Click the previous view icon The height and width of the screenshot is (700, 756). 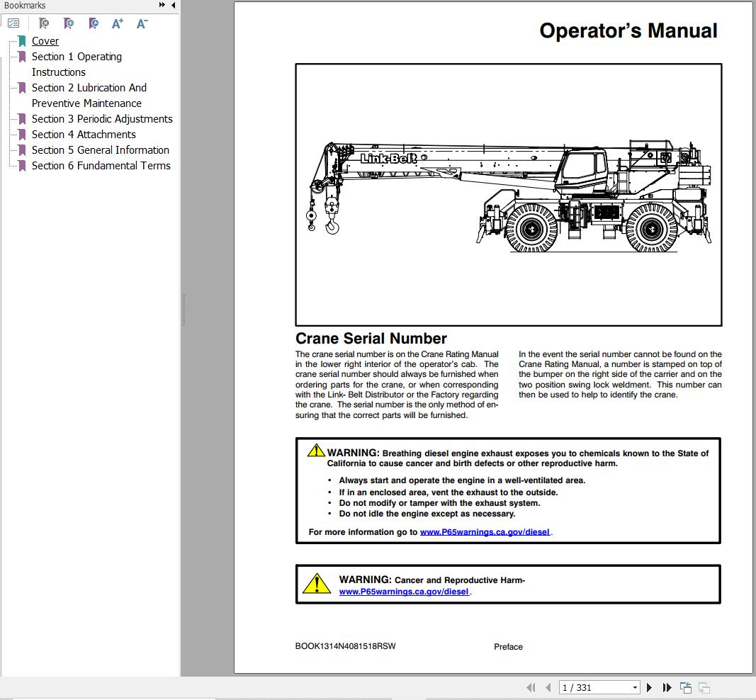(x=686, y=687)
